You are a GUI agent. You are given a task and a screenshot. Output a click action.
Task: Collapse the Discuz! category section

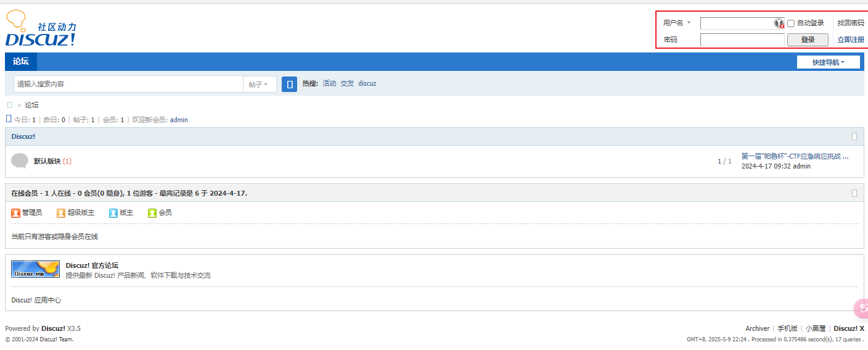pos(854,136)
